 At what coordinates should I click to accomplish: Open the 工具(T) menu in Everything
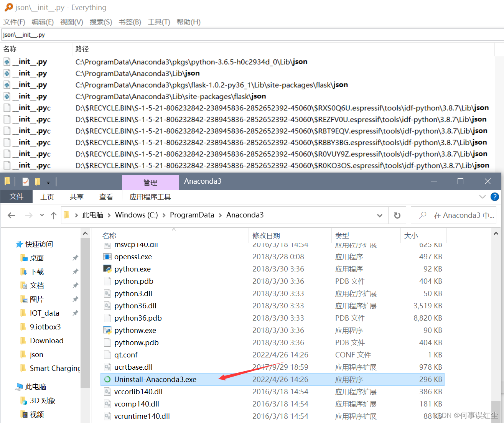click(159, 22)
